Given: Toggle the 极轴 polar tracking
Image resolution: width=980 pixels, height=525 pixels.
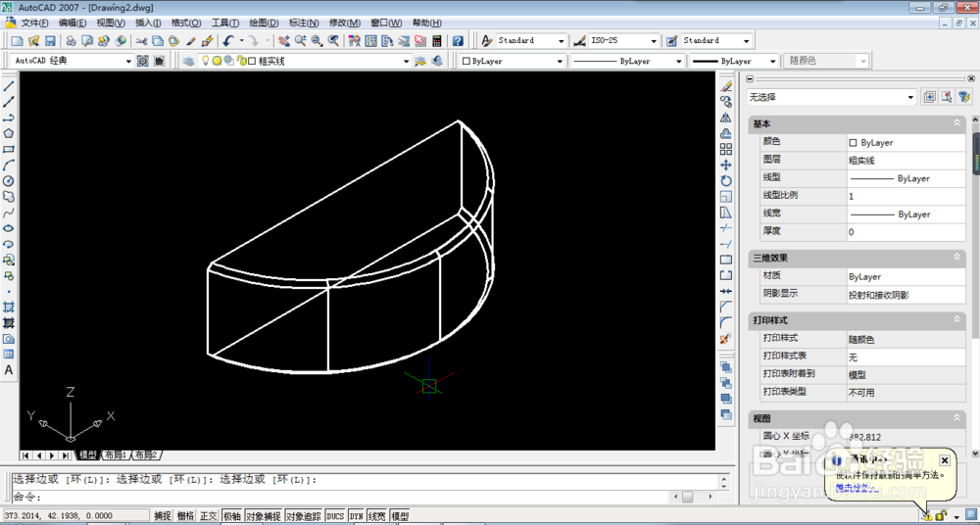Looking at the screenshot, I should point(231,516).
